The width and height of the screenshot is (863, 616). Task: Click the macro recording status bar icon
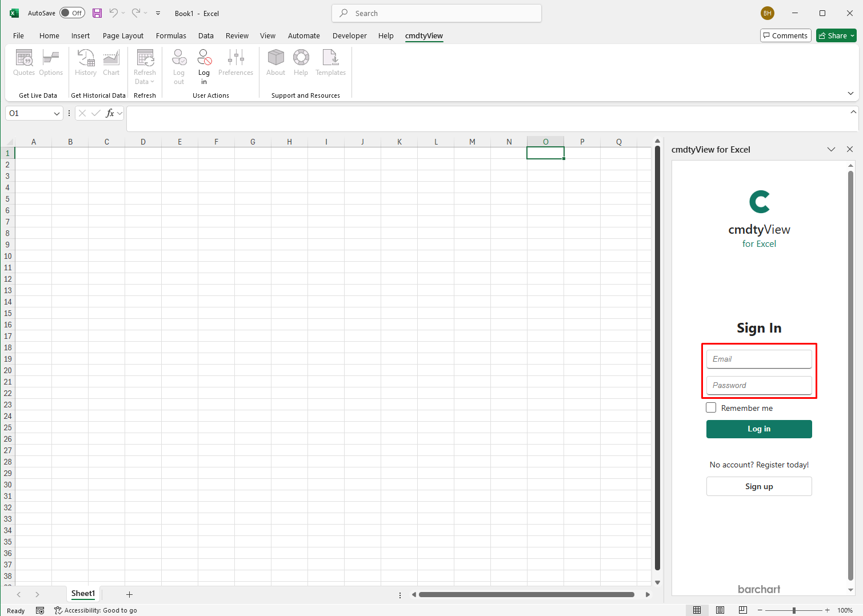coord(40,610)
